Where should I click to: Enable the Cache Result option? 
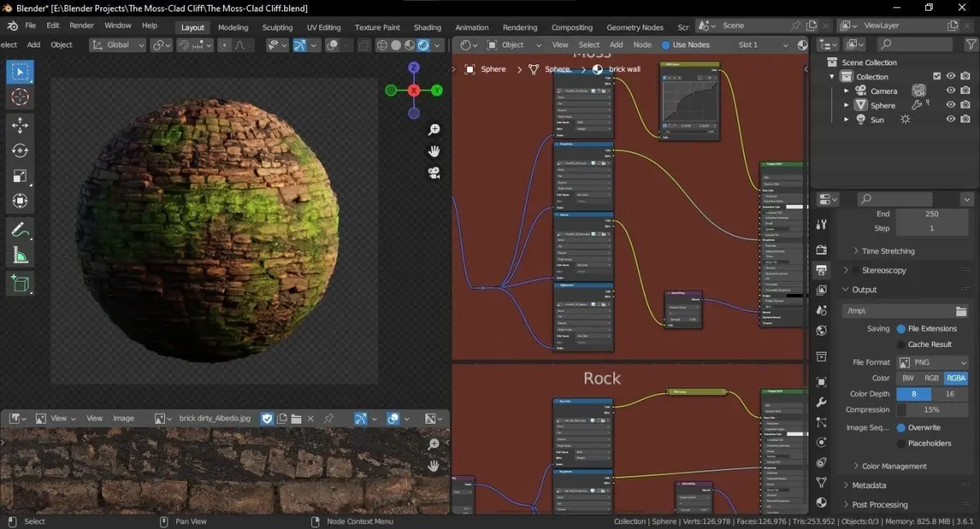pos(901,345)
